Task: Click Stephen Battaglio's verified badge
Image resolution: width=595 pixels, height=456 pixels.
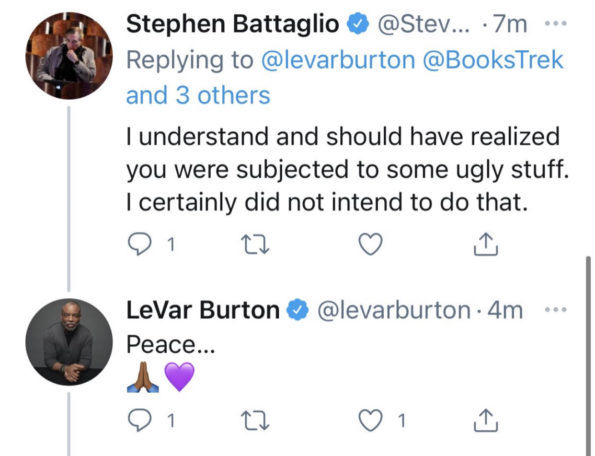Action: coord(358,24)
